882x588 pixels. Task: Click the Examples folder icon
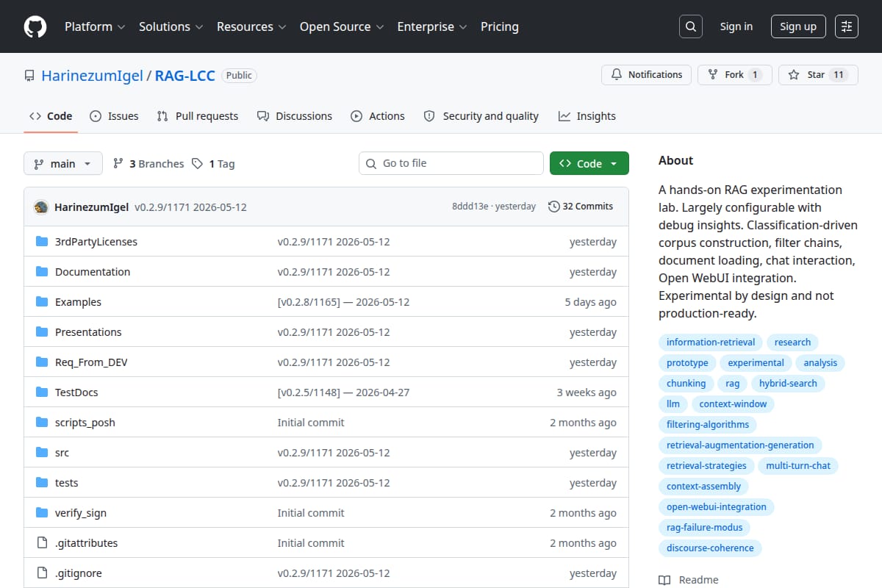pyautogui.click(x=42, y=302)
